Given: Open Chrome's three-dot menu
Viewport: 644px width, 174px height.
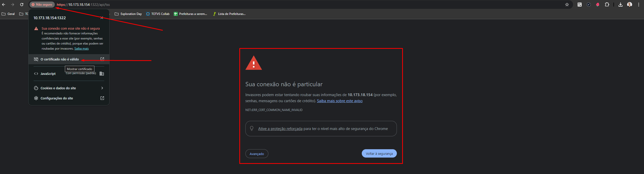Looking at the screenshot, I should (639, 5).
